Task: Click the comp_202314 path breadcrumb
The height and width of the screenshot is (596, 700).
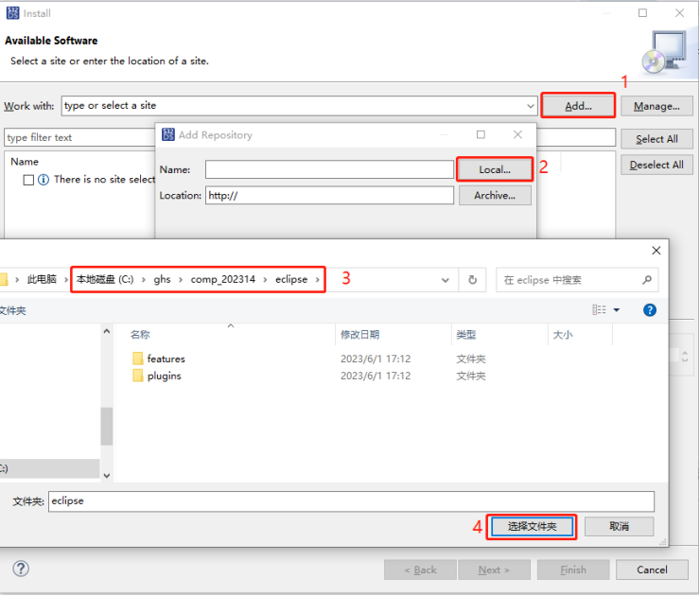Action: tap(222, 280)
